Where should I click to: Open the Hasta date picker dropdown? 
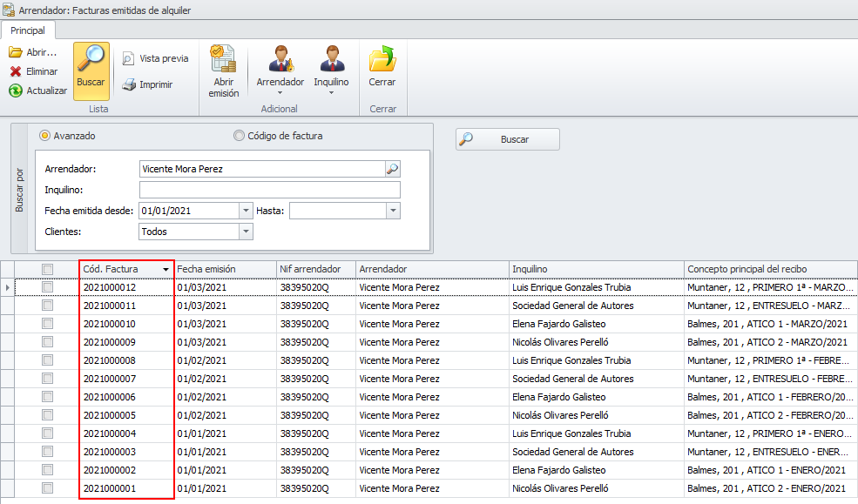[393, 211]
